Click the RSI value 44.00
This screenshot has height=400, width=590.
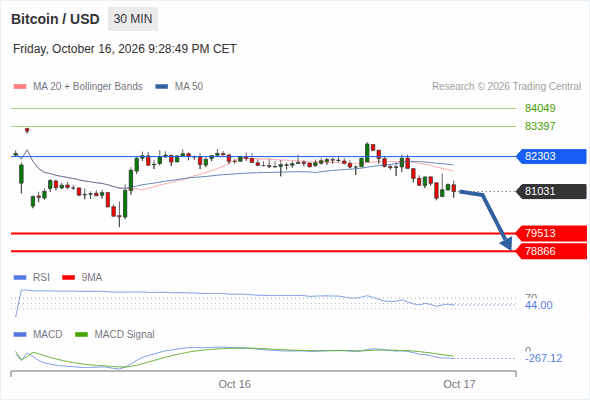(539, 305)
